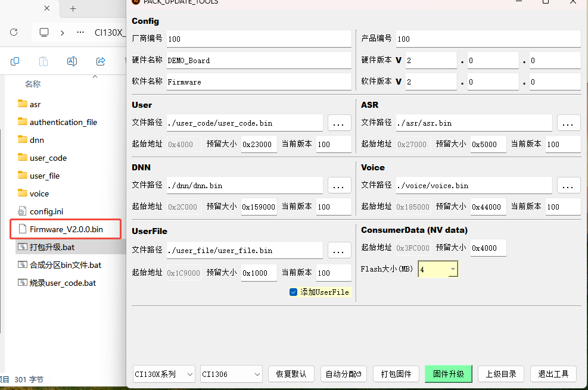Open the browse button for UserFile 文件路径

coord(339,250)
